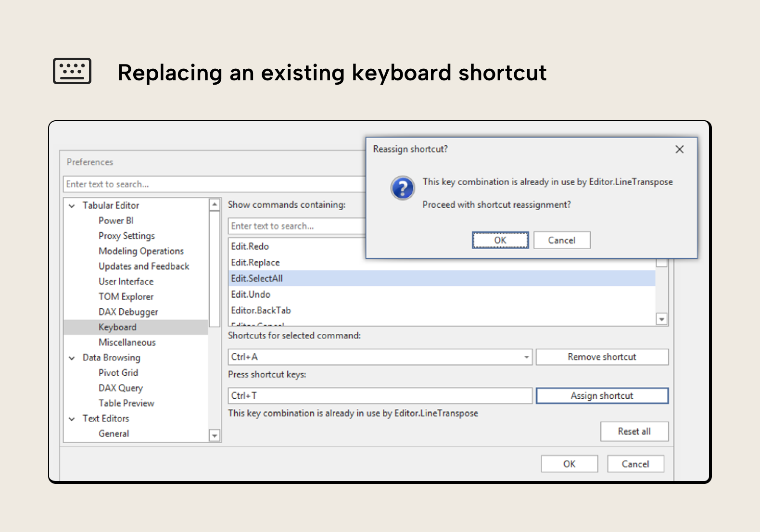
Task: Collapse the Text Editors tree node
Action: 72,418
